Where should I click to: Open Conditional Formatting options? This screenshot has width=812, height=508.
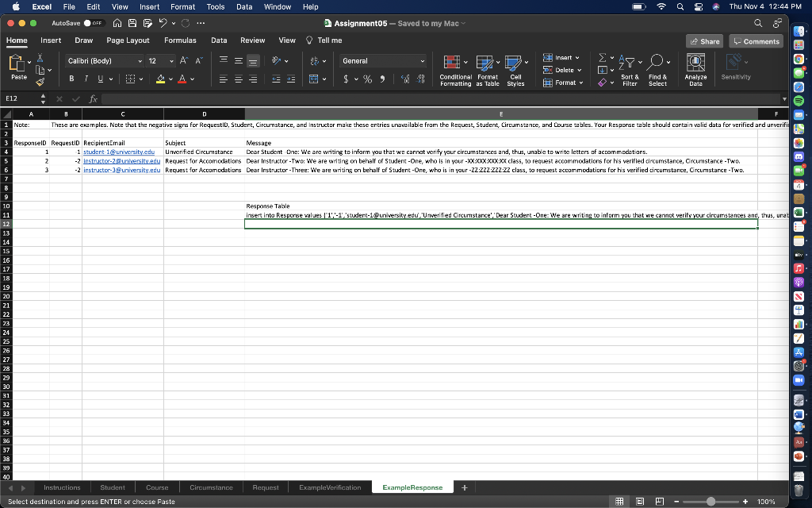coord(453,68)
